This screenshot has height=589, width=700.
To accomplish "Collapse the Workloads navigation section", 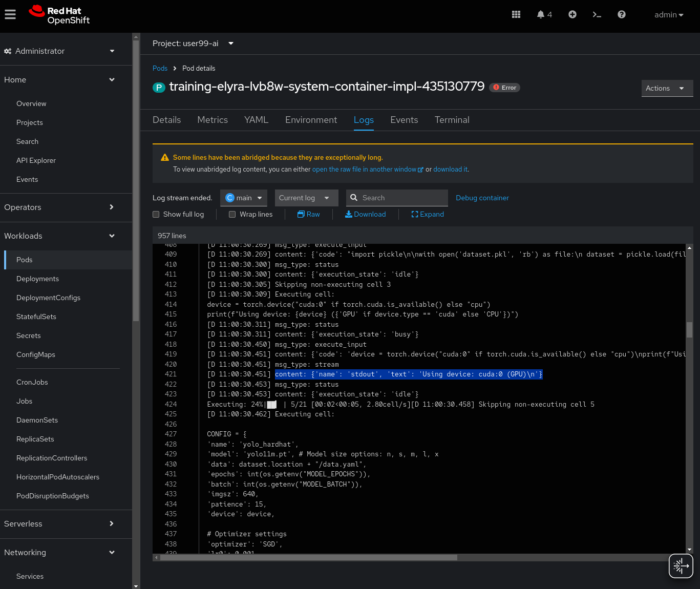I will (59, 236).
